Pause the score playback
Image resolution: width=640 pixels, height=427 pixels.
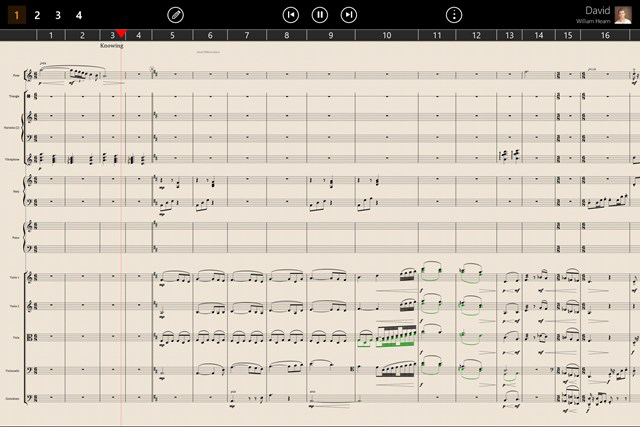pos(319,15)
